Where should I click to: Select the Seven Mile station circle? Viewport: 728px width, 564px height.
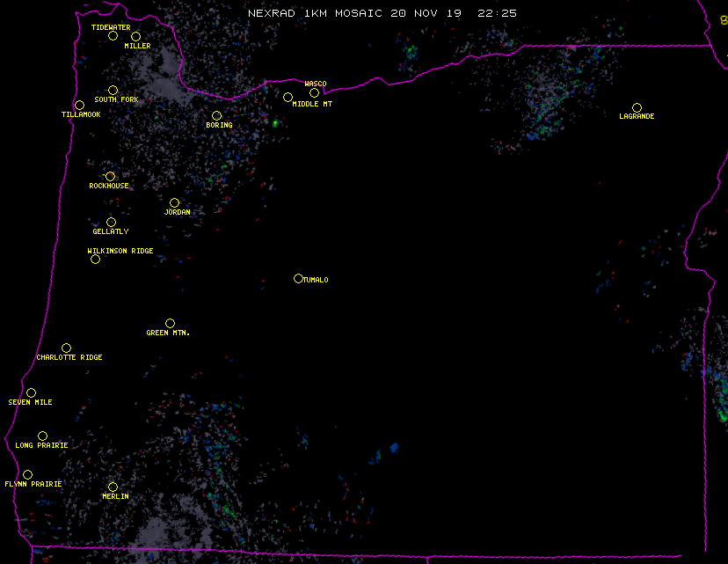click(31, 393)
